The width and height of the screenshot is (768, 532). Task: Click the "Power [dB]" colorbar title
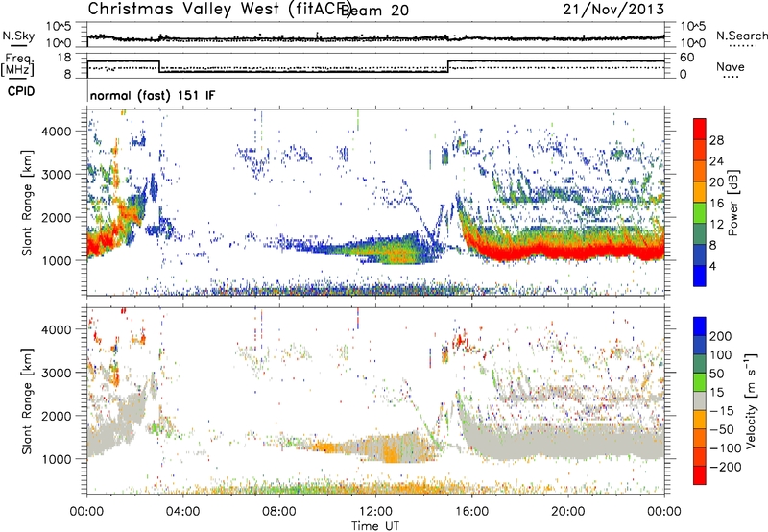pyautogui.click(x=732, y=203)
